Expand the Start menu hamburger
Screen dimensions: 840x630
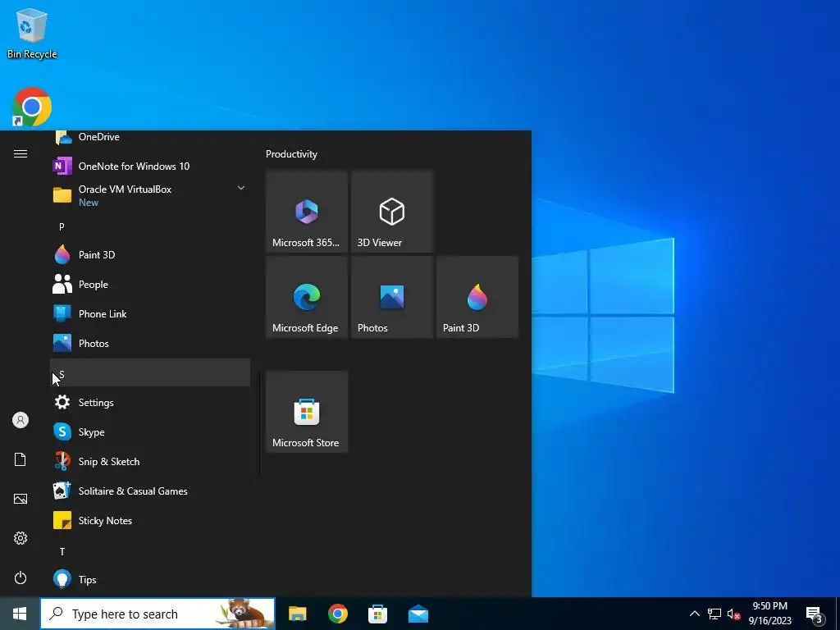(x=21, y=153)
